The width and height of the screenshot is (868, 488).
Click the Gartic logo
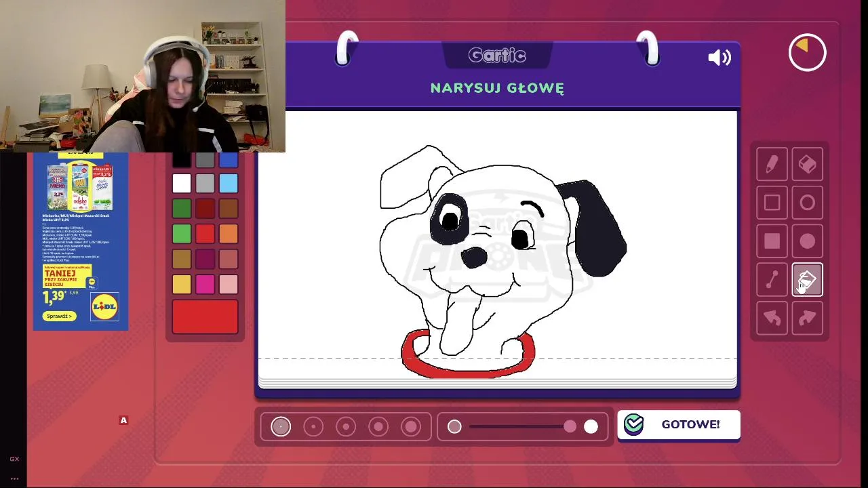[497, 56]
